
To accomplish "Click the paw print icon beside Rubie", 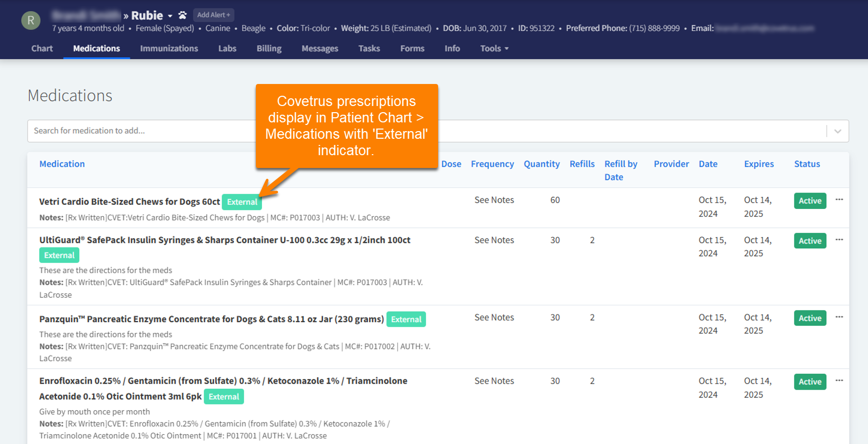I will (182, 15).
